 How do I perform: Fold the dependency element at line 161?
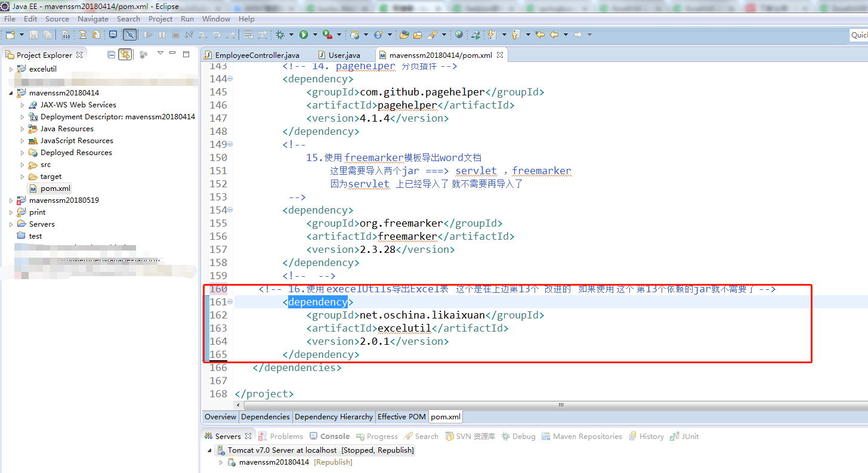coord(230,302)
